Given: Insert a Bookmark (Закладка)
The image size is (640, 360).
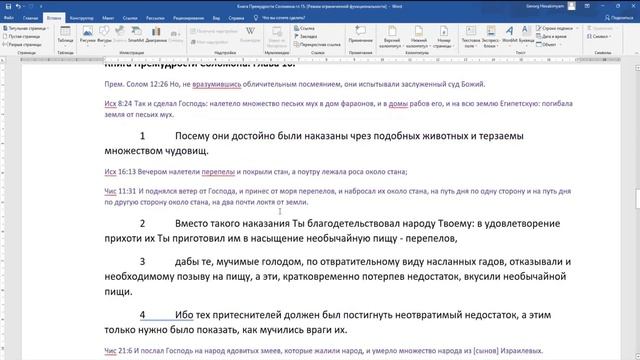Looking at the screenshot, I should coord(305,36).
